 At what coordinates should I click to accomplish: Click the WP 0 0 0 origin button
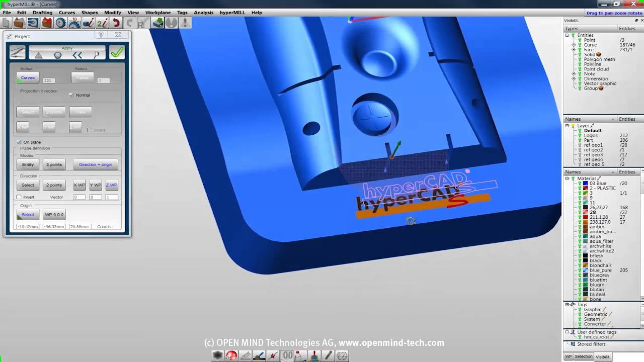(x=54, y=215)
